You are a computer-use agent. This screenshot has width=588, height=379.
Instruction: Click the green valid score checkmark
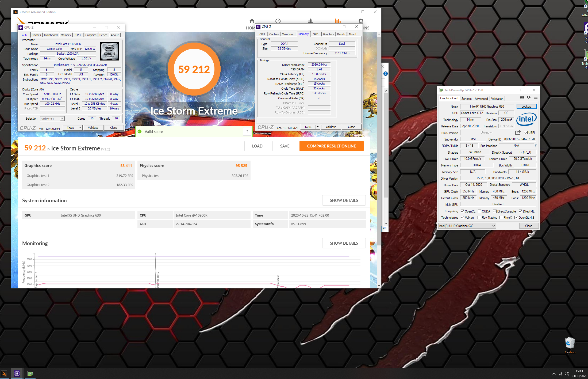[140, 131]
